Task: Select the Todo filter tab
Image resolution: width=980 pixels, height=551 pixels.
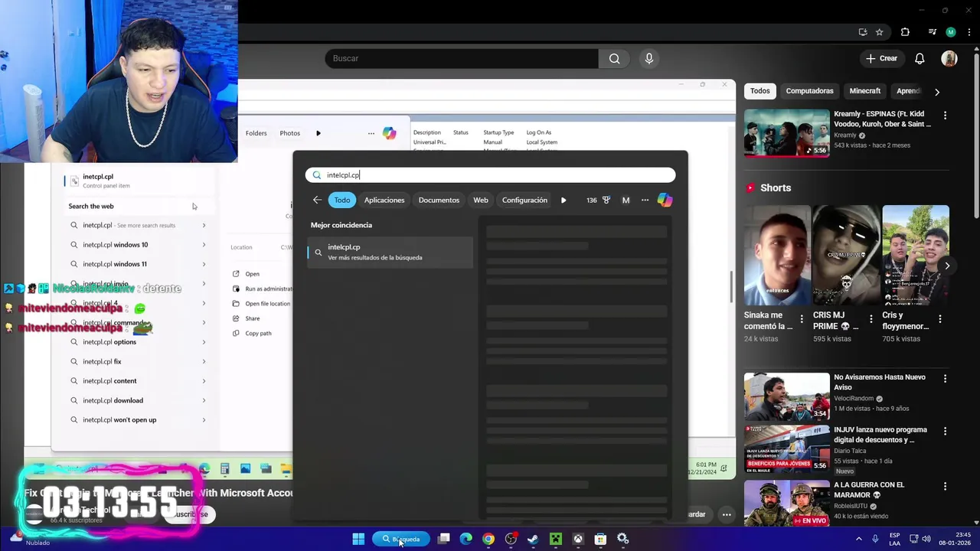Action: click(x=342, y=200)
